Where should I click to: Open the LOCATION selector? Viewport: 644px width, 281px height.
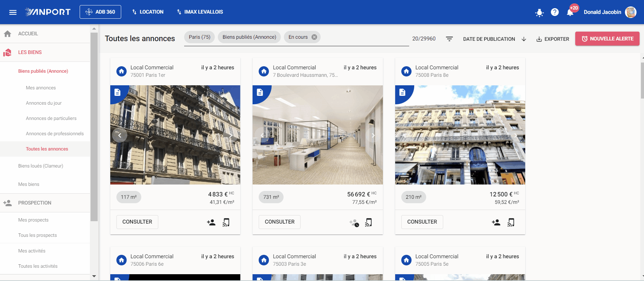[x=148, y=12]
